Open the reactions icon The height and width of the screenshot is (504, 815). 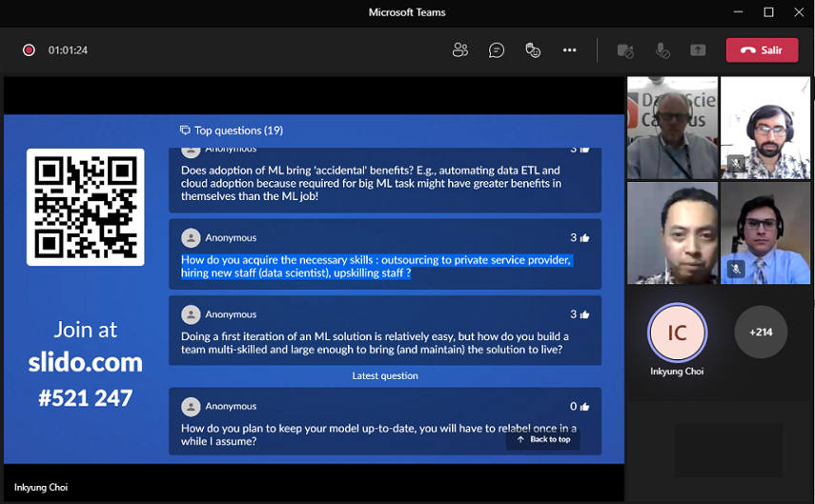tap(533, 50)
